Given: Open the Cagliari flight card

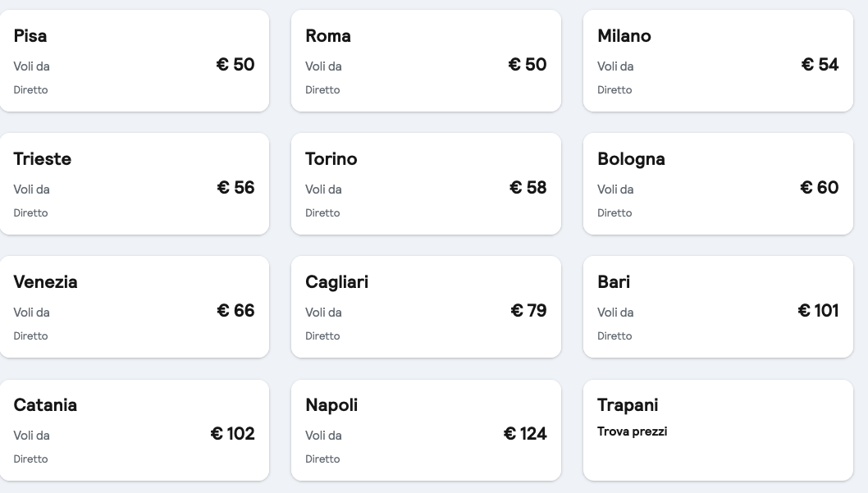Looking at the screenshot, I should 426,307.
